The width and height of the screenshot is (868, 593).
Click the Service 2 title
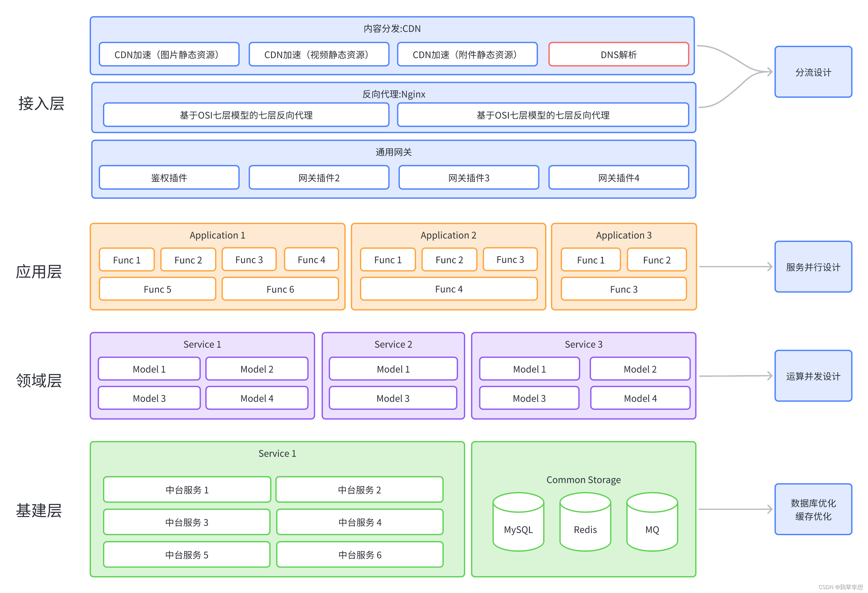[x=393, y=344]
